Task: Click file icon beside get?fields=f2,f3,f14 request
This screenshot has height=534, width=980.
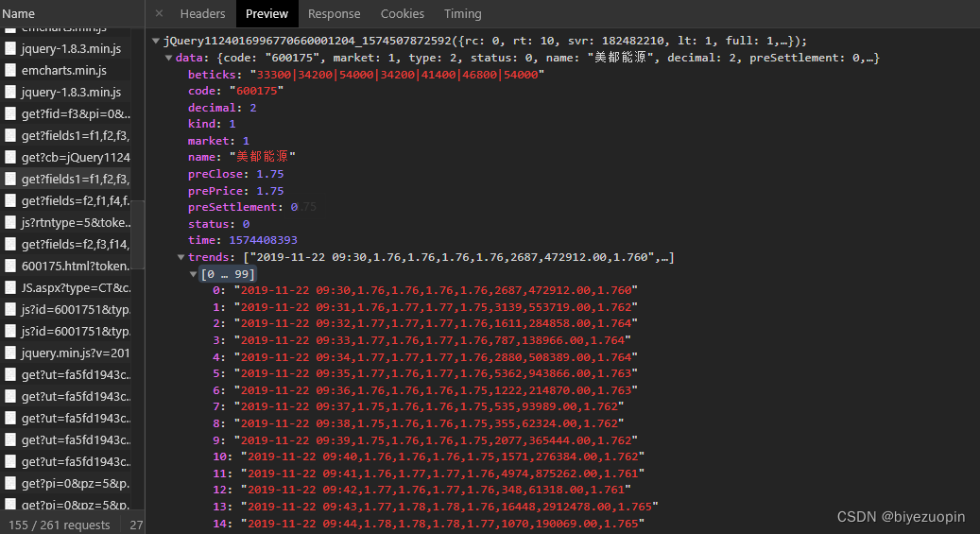Action: pyautogui.click(x=10, y=244)
